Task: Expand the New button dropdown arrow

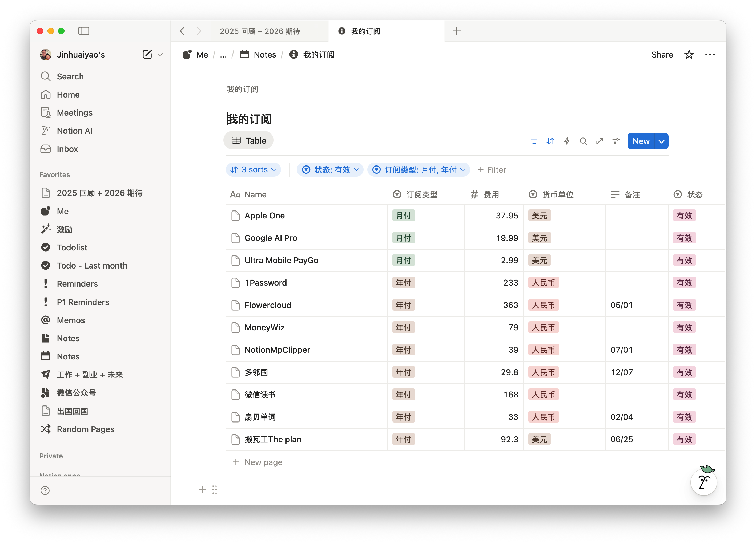Action: point(661,141)
